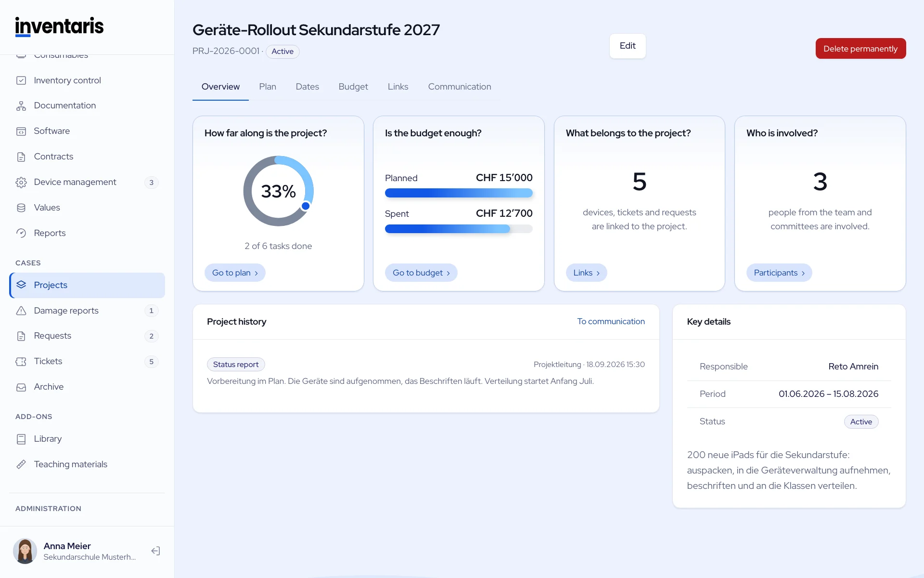Click the Edit button
The image size is (924, 578).
point(628,46)
